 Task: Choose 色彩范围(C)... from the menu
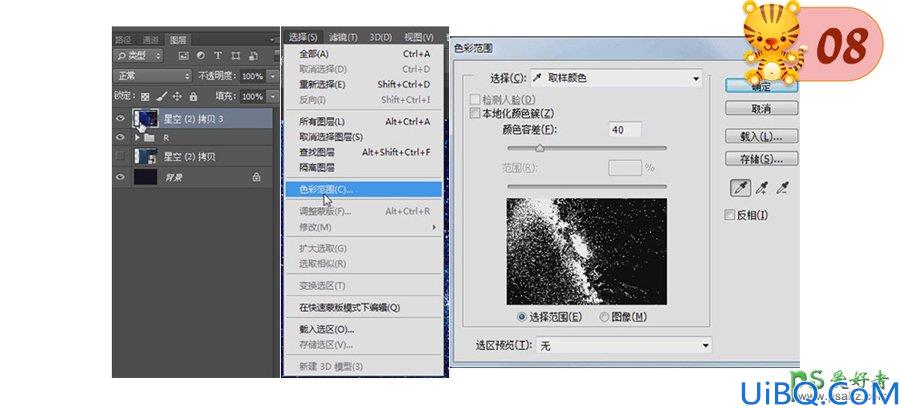point(363,189)
